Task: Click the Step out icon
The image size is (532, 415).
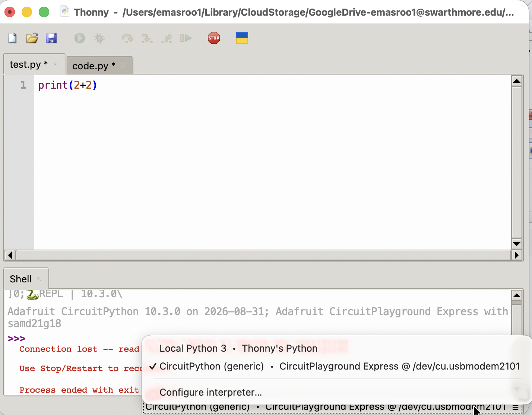Action: (167, 38)
